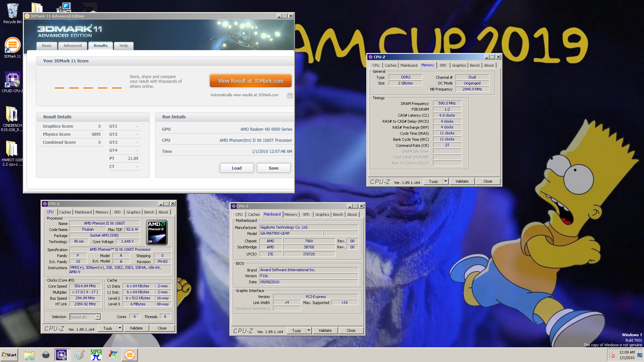Click Validate in the CPU tab window
Viewport: 644px width, 362px height.
pyautogui.click(x=136, y=328)
